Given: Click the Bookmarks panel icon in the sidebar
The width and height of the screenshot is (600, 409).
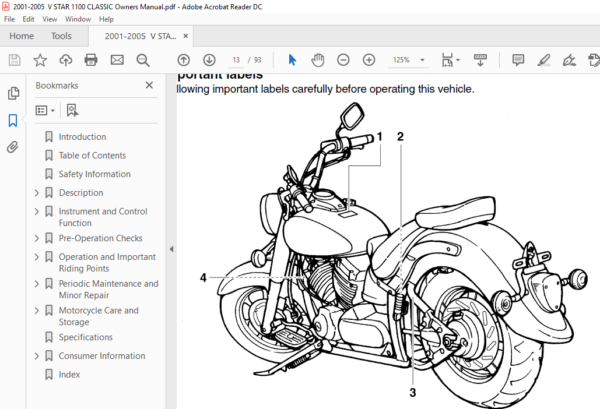Looking at the screenshot, I should tap(13, 120).
